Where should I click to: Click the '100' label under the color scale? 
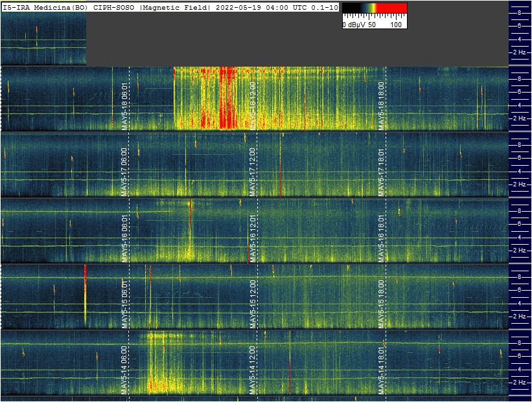click(x=397, y=25)
